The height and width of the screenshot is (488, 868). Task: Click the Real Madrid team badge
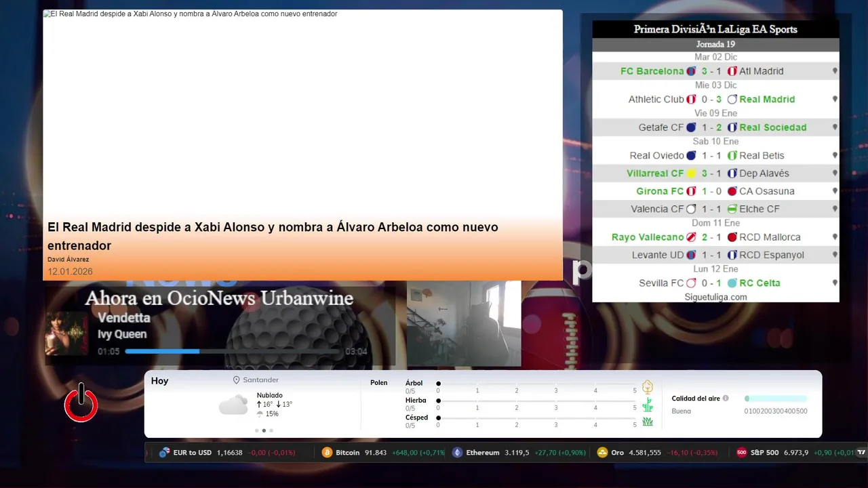tap(732, 99)
